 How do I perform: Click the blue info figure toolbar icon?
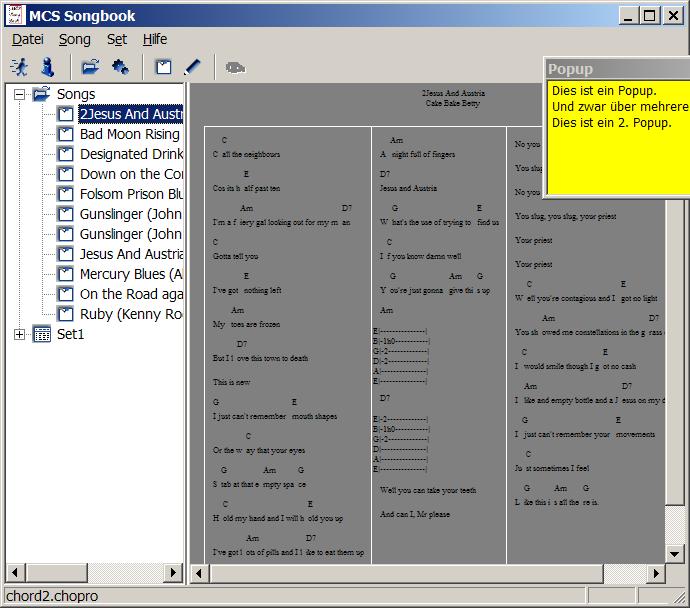tap(47, 67)
